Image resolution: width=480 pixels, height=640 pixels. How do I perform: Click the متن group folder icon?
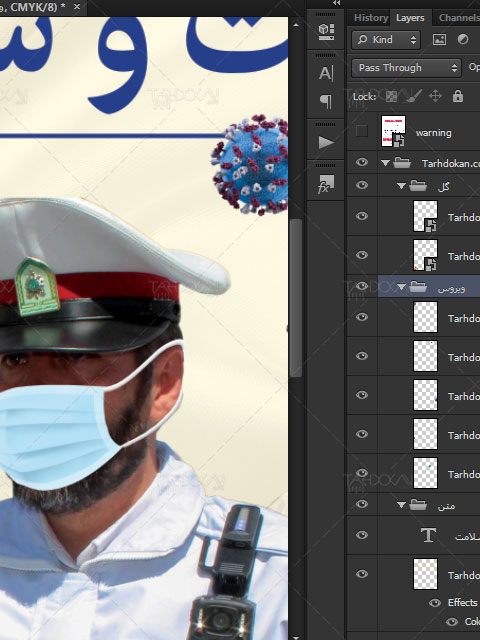tap(418, 504)
